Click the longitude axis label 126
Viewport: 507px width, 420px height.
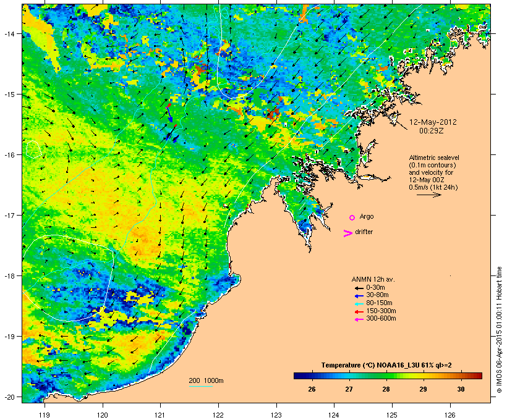pos(450,415)
